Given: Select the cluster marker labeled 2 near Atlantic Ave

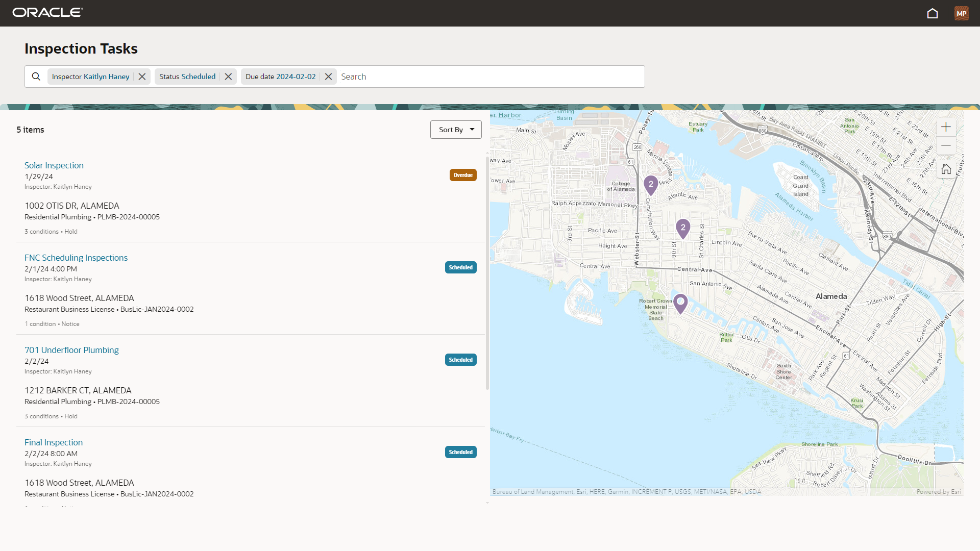Looking at the screenshot, I should 651,185.
